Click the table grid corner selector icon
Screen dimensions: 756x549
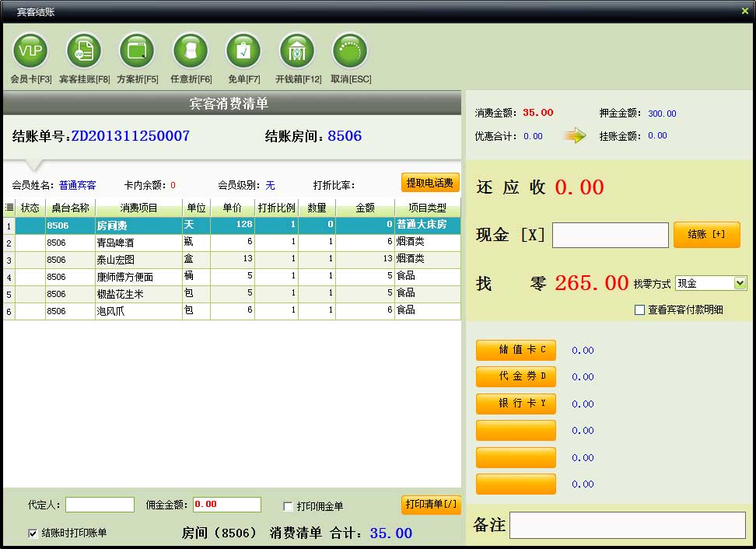coord(9,208)
